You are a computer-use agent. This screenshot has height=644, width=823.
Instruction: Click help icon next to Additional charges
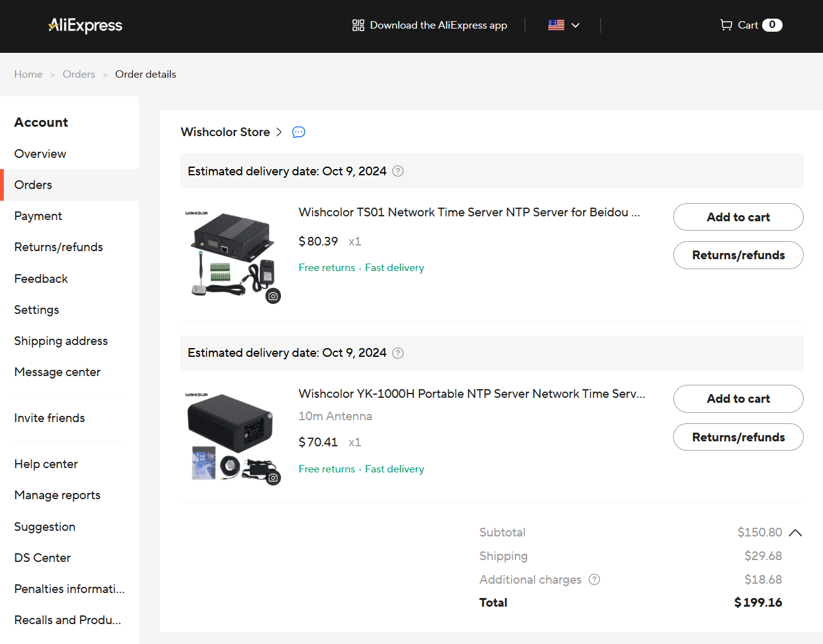point(594,579)
